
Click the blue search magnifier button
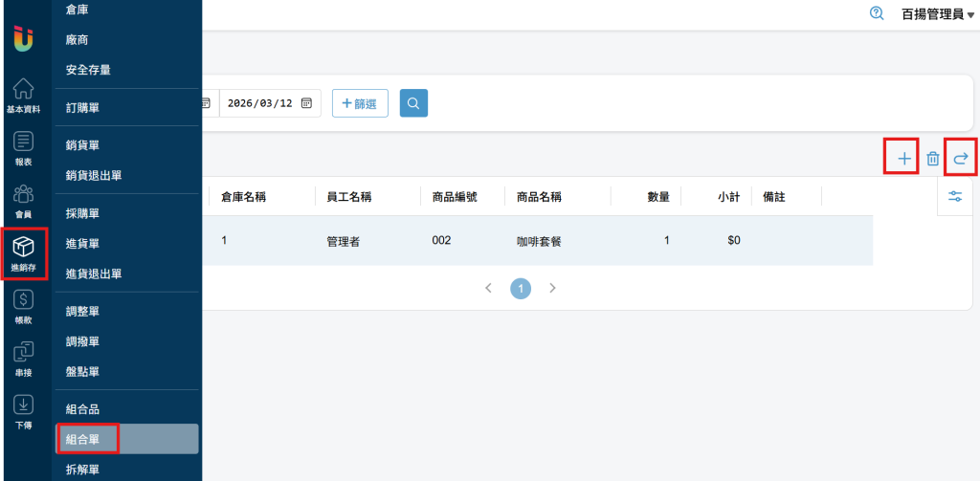coord(413,103)
